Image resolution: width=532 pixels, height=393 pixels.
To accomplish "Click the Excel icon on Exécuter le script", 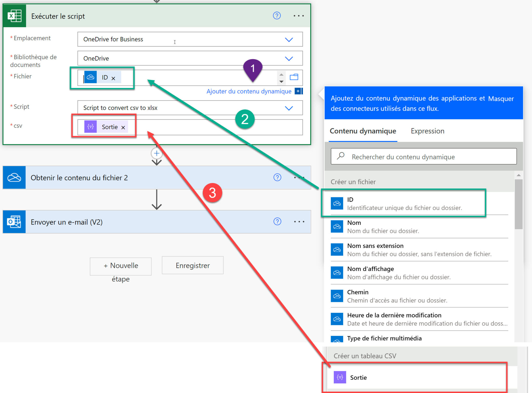I will click(14, 16).
